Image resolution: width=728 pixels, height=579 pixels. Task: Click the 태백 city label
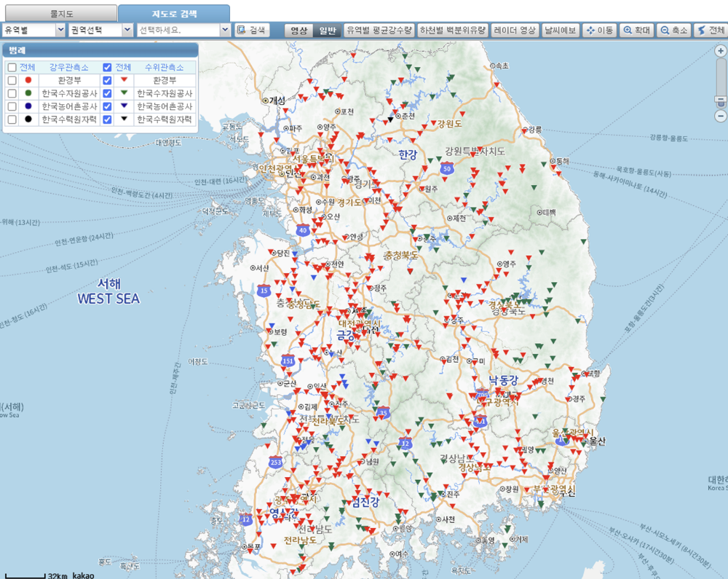[x=549, y=212]
